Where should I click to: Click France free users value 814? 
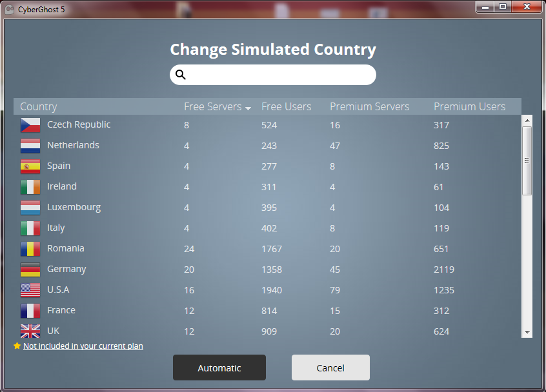[x=269, y=311]
